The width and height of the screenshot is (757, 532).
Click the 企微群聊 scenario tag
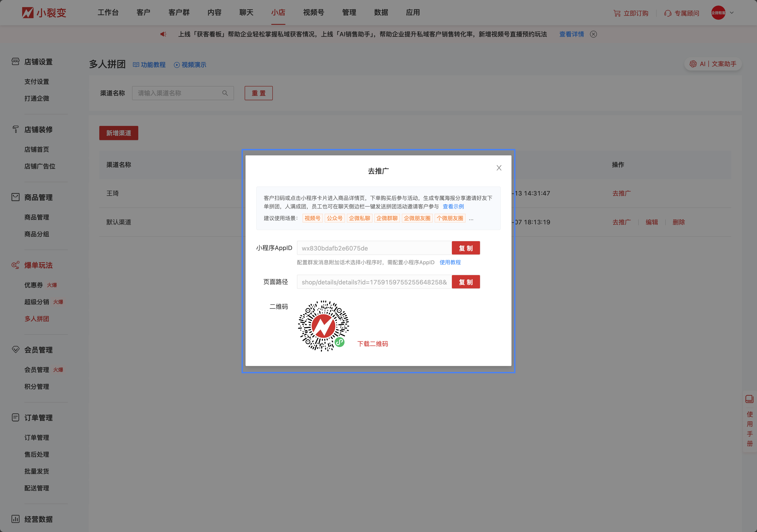[x=387, y=218]
